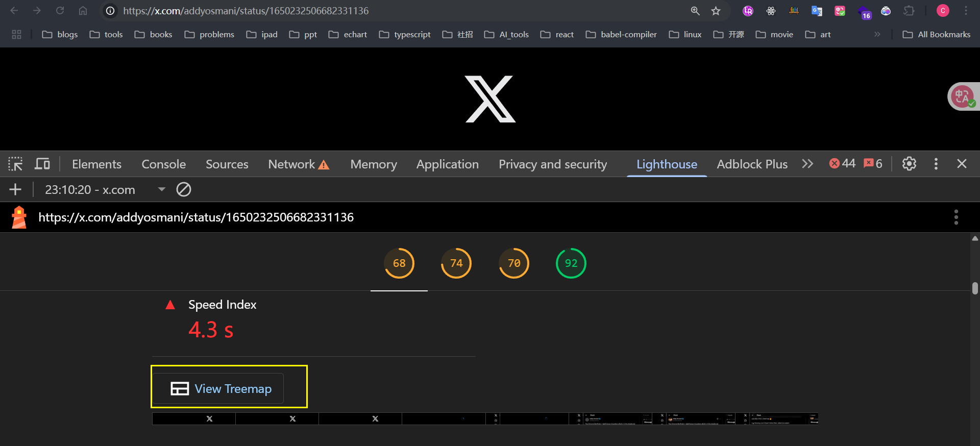The width and height of the screenshot is (980, 446).
Task: Open the movie bookmark folder
Action: pos(774,34)
